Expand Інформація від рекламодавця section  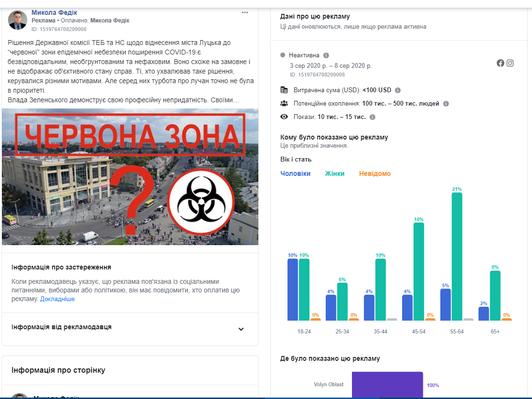point(241,329)
